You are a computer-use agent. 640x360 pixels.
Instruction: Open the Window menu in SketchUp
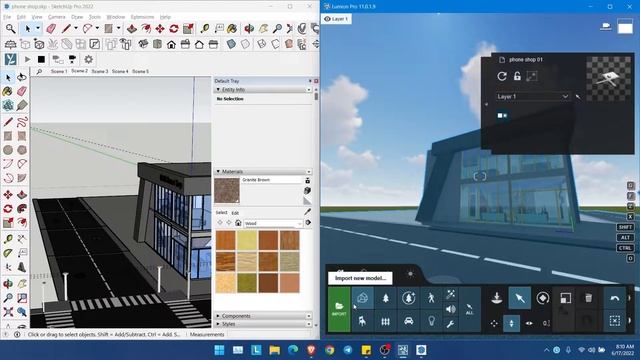(x=116, y=17)
